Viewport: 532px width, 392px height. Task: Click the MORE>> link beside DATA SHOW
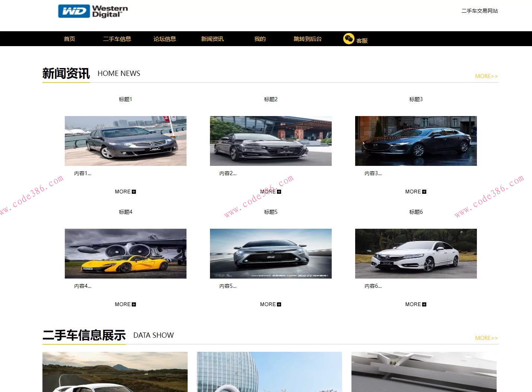(x=486, y=338)
